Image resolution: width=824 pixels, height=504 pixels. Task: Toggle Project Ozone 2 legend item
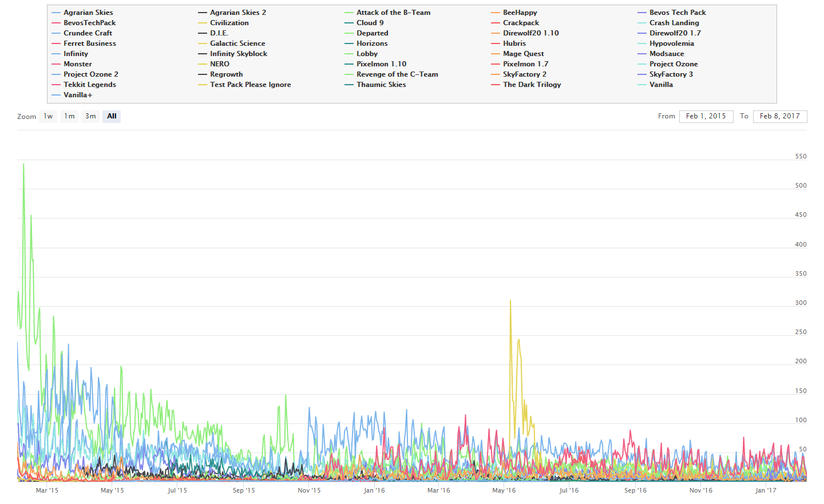pyautogui.click(x=85, y=74)
